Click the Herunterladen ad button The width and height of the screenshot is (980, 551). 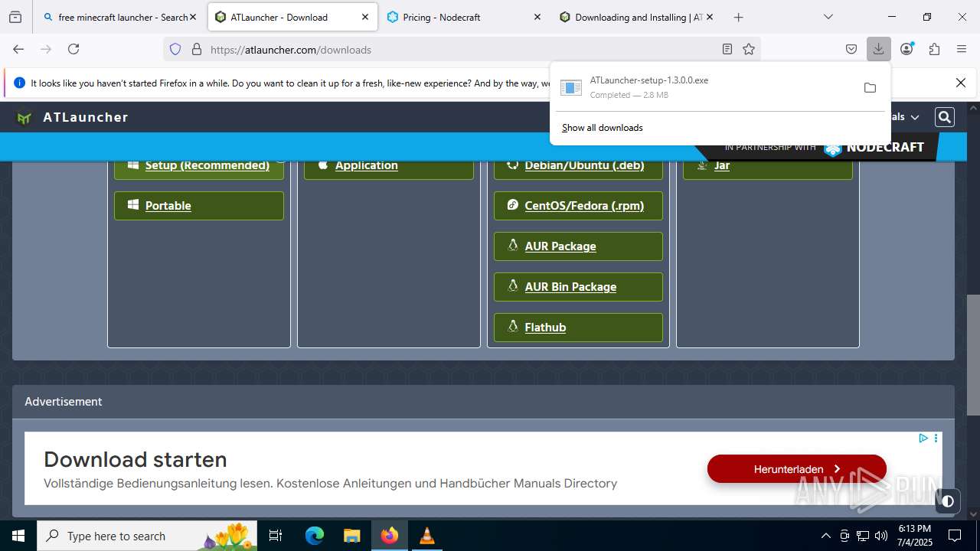point(797,469)
